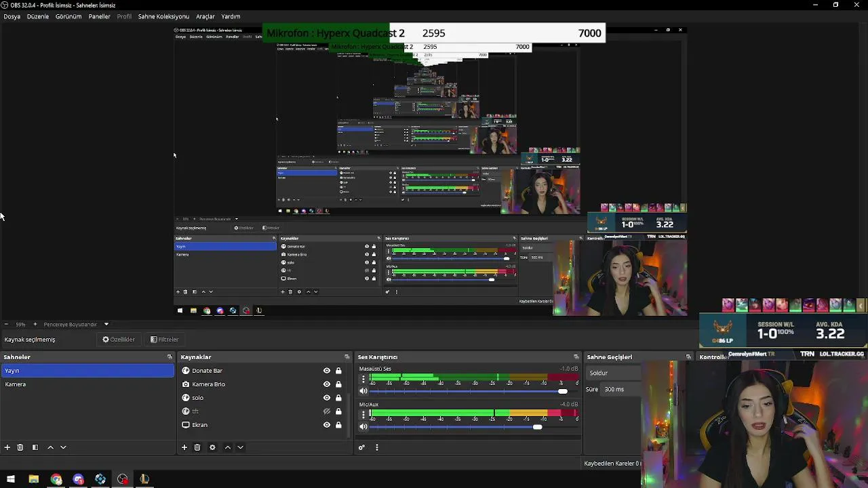Hide the Kamera Brio source
868x488 pixels.
(327, 384)
